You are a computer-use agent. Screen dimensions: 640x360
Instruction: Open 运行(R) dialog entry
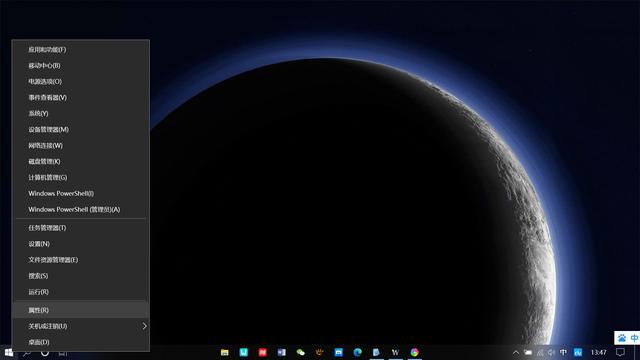[80, 292]
